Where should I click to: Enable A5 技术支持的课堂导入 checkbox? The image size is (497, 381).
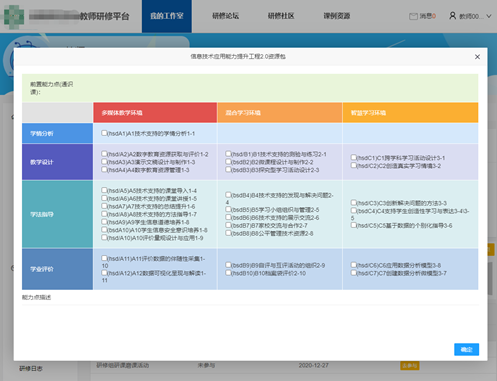coord(104,190)
